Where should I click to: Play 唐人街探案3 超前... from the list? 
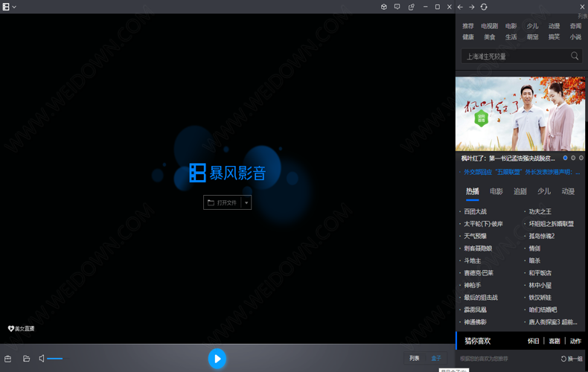pyautogui.click(x=553, y=322)
